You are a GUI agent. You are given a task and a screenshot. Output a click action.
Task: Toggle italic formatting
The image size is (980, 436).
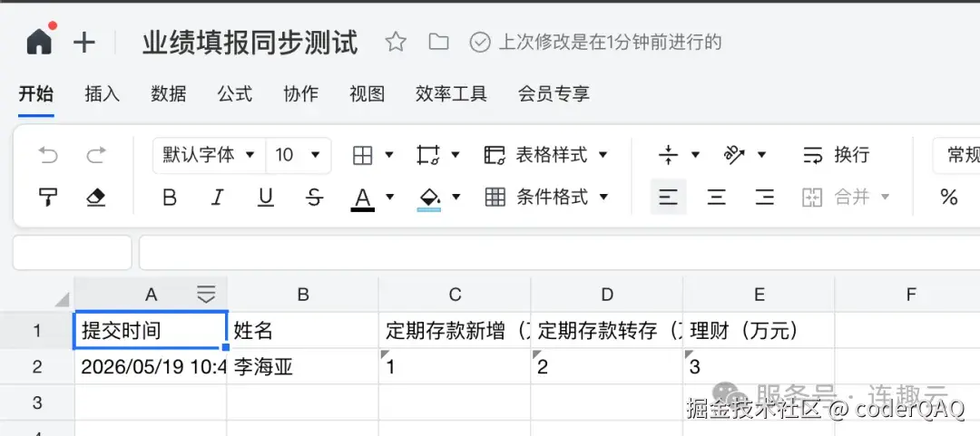(217, 198)
